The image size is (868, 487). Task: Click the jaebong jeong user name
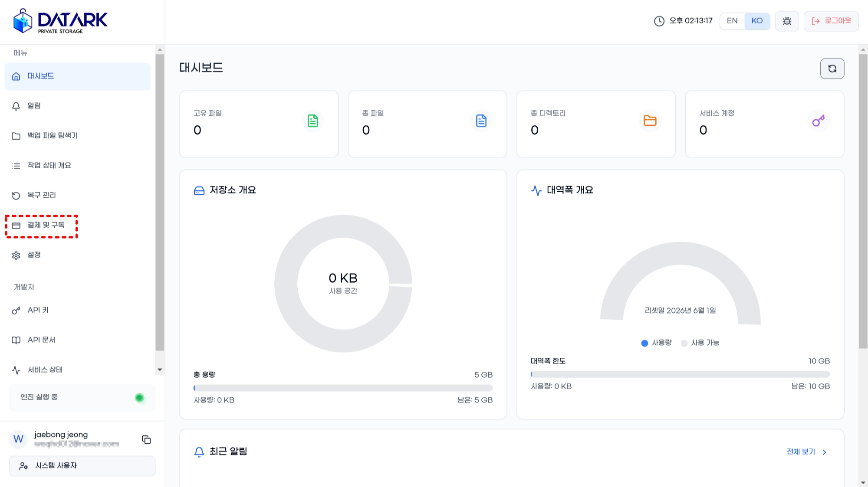point(61,435)
